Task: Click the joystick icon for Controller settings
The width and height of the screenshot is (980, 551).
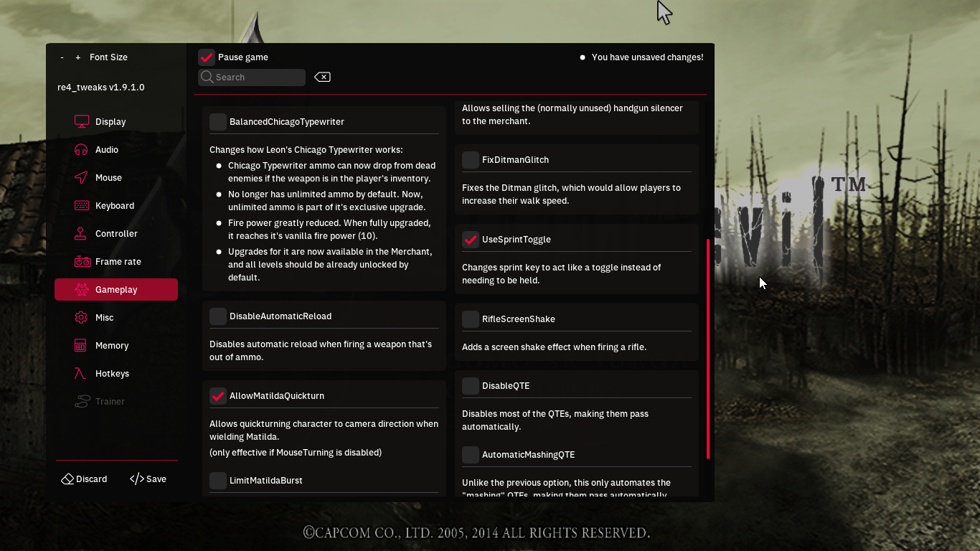Action: [82, 234]
